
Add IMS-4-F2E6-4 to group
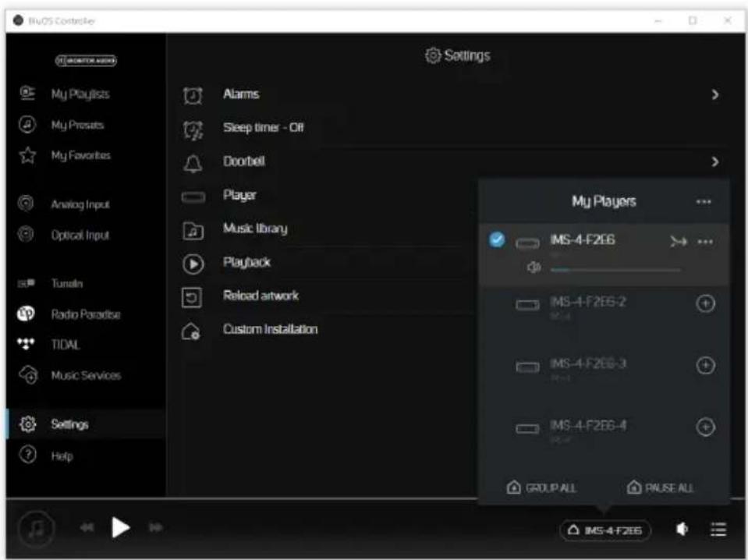tap(706, 427)
